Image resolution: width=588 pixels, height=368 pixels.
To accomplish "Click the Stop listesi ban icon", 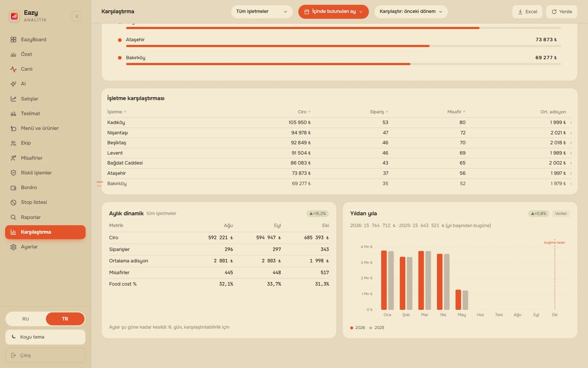I will (x=14, y=202).
